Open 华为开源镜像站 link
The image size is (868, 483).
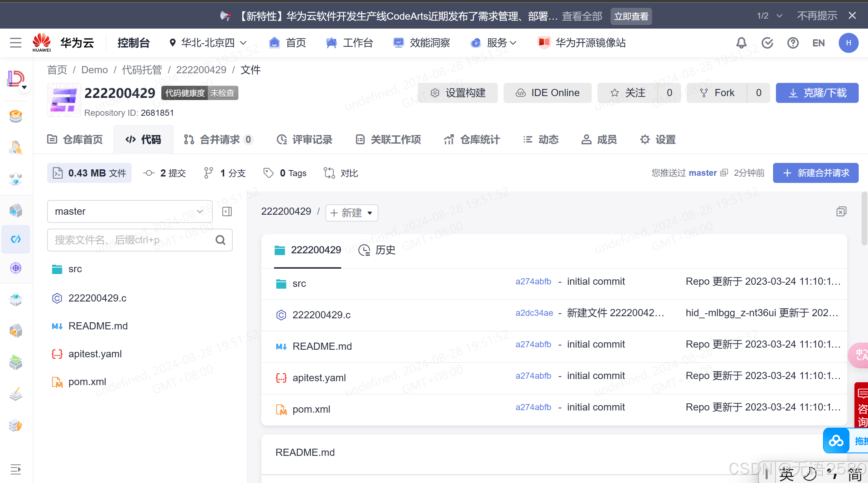tap(582, 43)
